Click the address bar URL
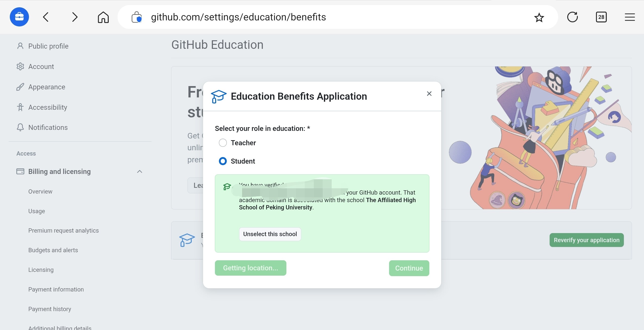 238,17
